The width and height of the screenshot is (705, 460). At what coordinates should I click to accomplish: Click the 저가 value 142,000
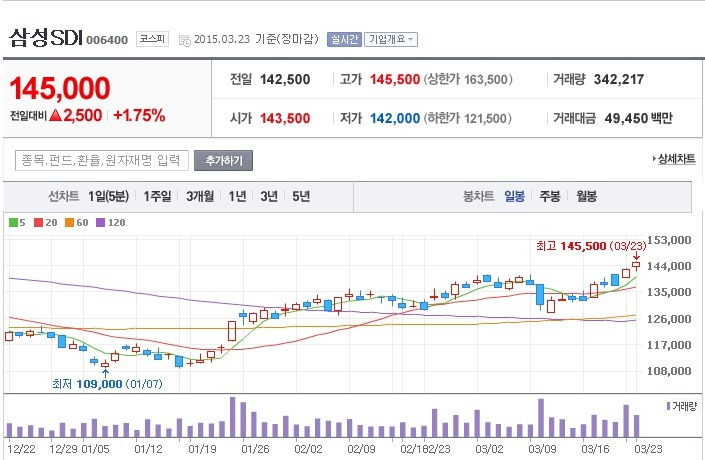point(395,118)
